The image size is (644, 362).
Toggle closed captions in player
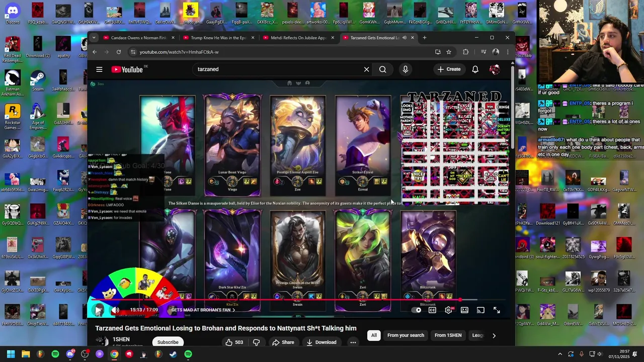point(432,310)
